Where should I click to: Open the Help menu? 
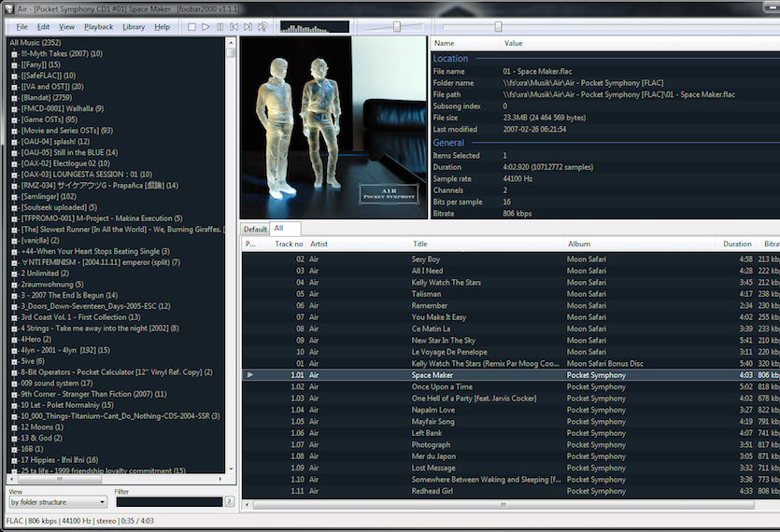click(163, 27)
